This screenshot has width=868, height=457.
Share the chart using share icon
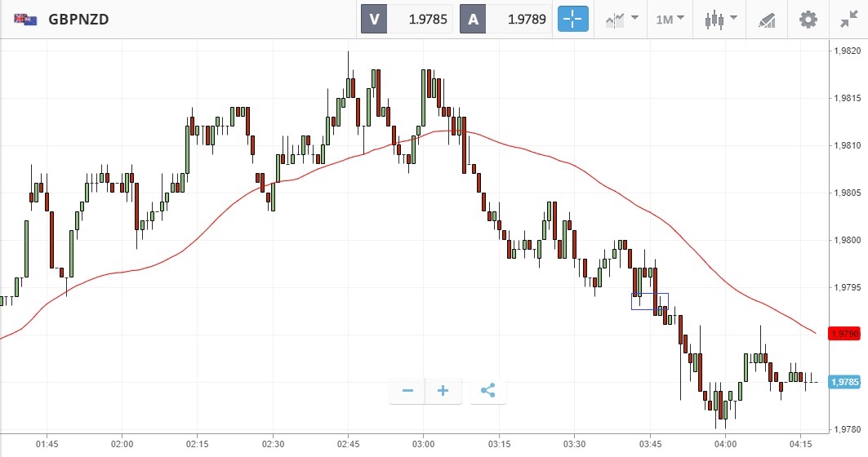[x=487, y=391]
